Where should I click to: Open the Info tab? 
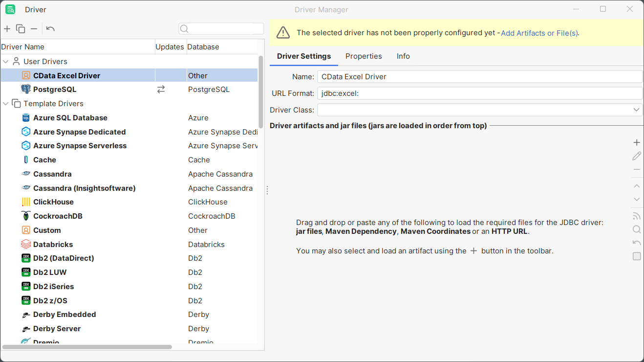(x=403, y=56)
